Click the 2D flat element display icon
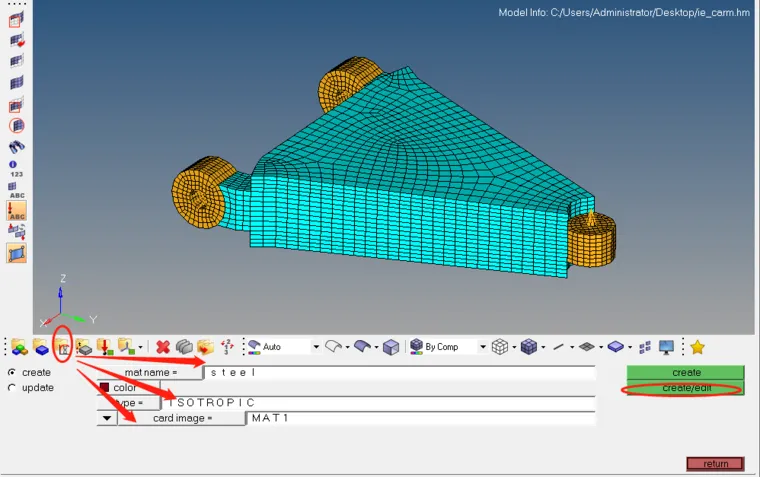The height and width of the screenshot is (477, 760). click(586, 347)
